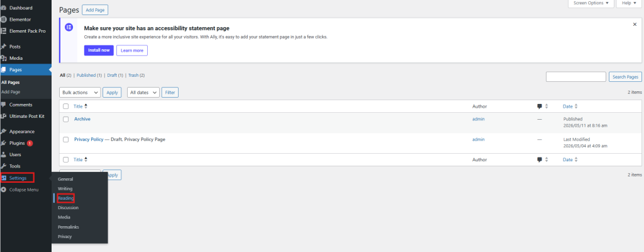Screen dimensions: 644x252
Task: Click the Install now button
Action: pos(99,50)
